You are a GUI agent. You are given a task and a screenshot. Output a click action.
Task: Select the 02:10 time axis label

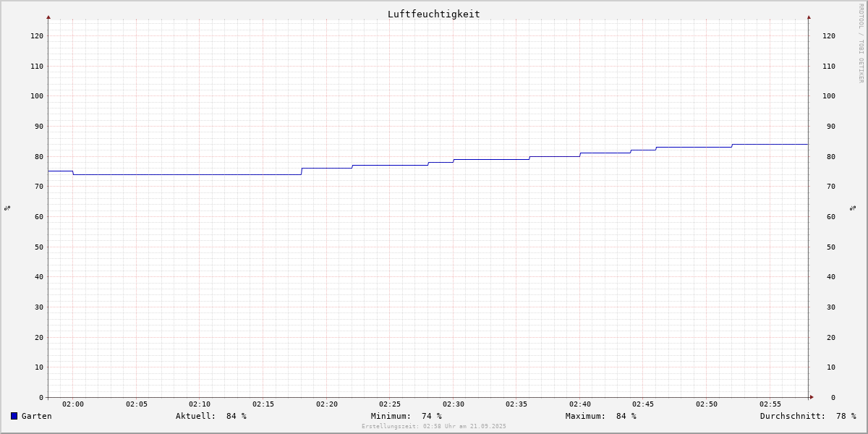(x=200, y=404)
